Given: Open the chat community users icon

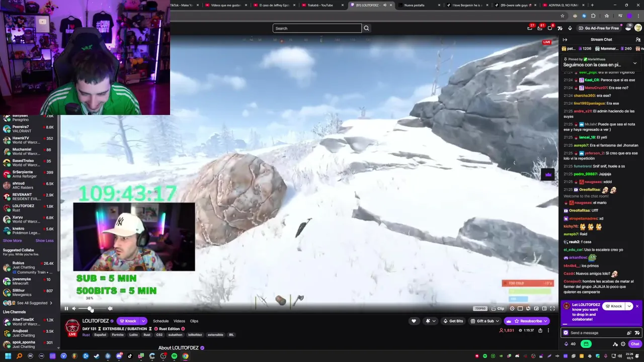Looking at the screenshot, I should (x=638, y=40).
